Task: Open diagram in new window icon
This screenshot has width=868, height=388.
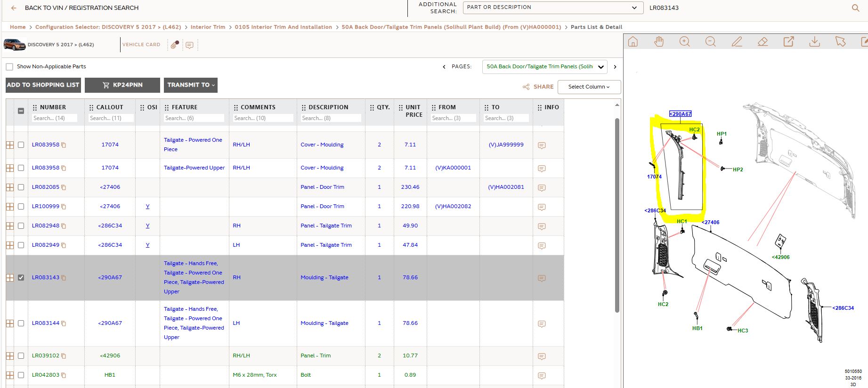Action: coord(789,42)
